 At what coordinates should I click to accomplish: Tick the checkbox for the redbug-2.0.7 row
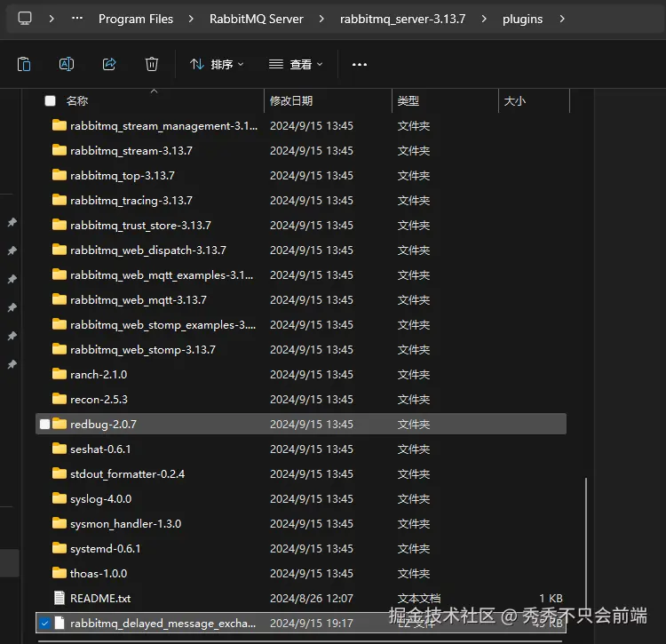44,424
